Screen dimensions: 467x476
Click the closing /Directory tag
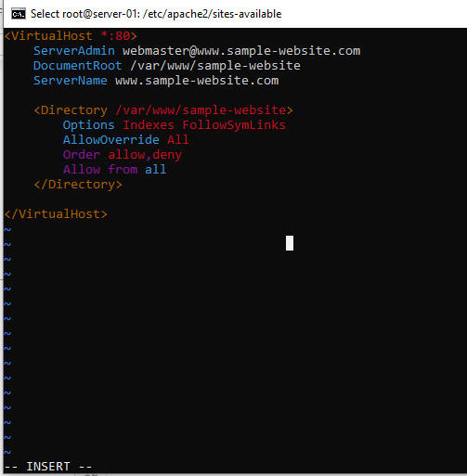pos(78,185)
